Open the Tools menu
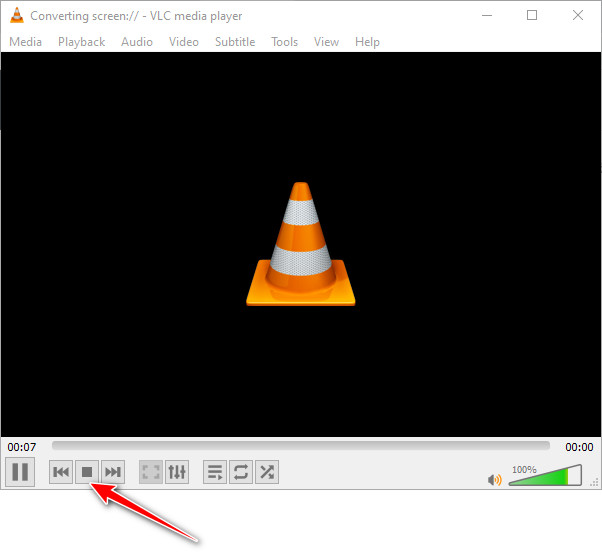 [x=284, y=41]
